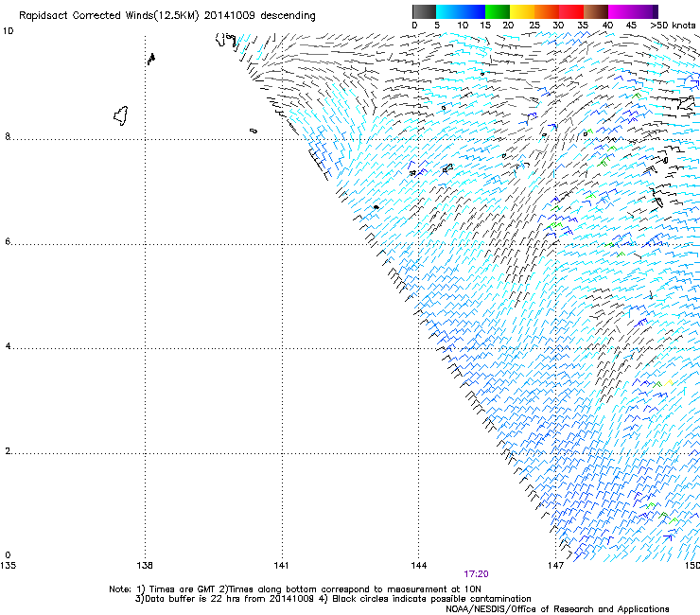Click the island group outline at the top near 140E
This screenshot has width=700, height=615.
(x=225, y=40)
